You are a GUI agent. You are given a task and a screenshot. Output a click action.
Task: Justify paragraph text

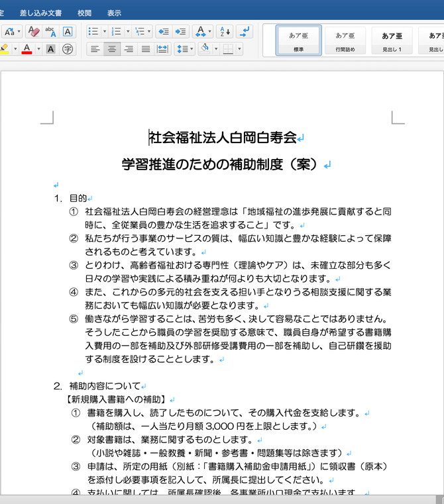(146, 49)
